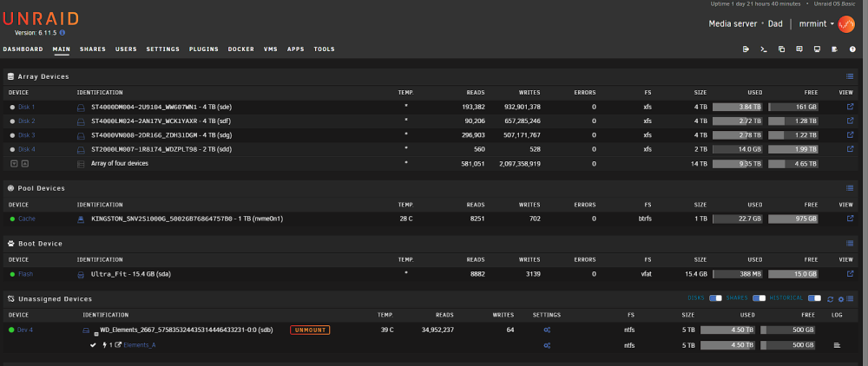Open the Docker tab
The width and height of the screenshot is (868, 366).
(240, 49)
